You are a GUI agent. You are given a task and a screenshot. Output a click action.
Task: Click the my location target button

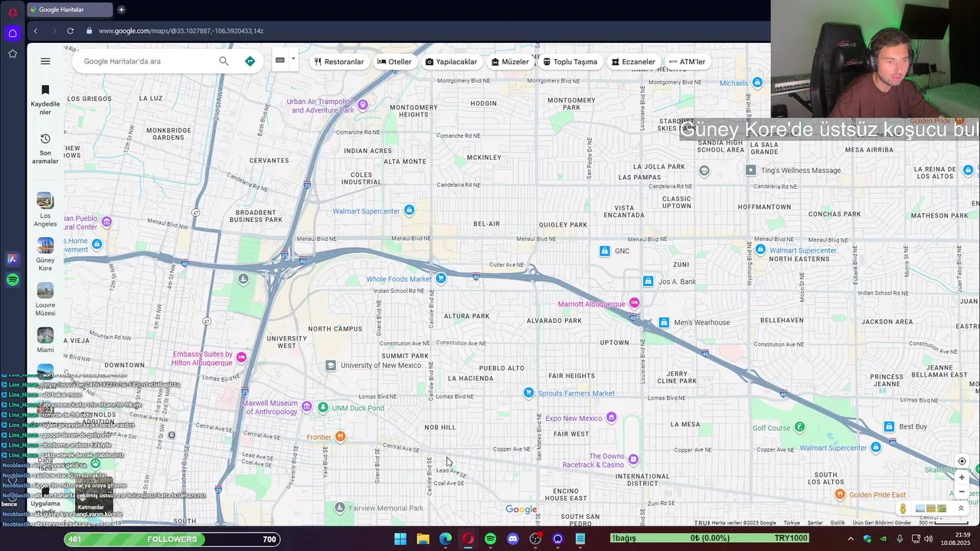(x=962, y=461)
